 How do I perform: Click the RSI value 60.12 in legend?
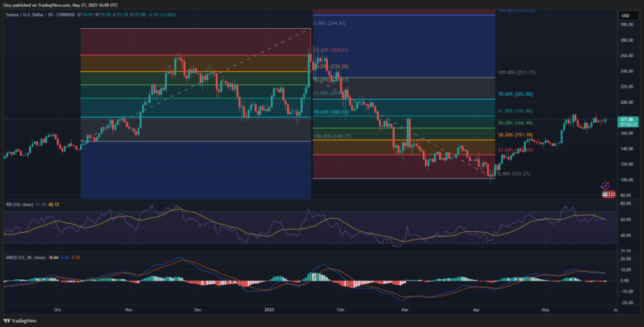click(54, 204)
